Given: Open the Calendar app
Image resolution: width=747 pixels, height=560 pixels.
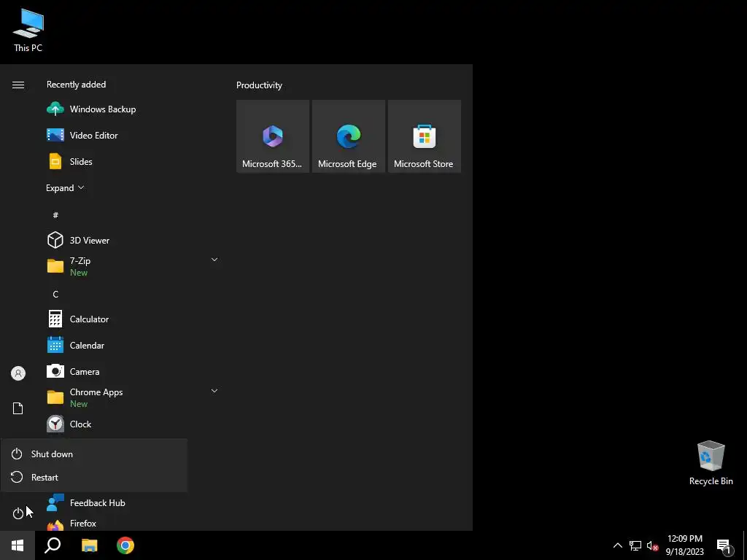Looking at the screenshot, I should (133, 345).
